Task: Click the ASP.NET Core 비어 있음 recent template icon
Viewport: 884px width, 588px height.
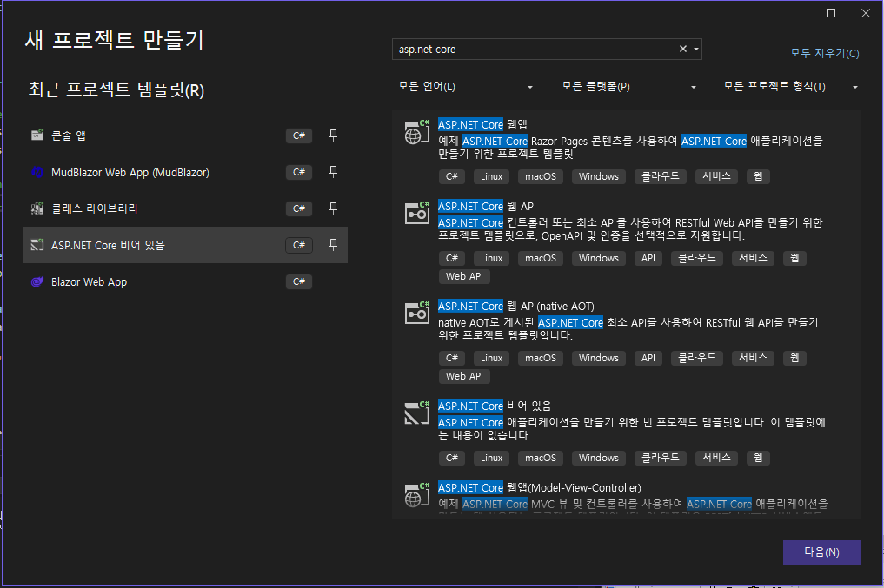Action: (37, 245)
